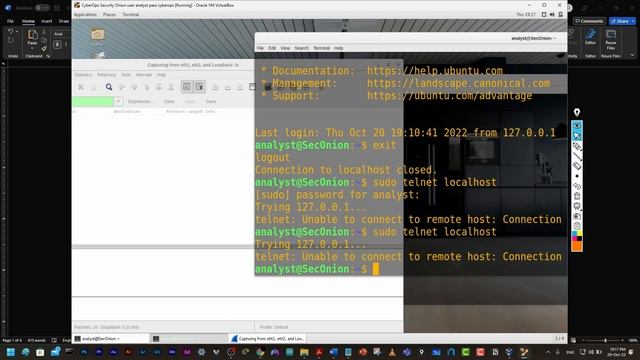Select the eraser annotation tool

point(577,166)
